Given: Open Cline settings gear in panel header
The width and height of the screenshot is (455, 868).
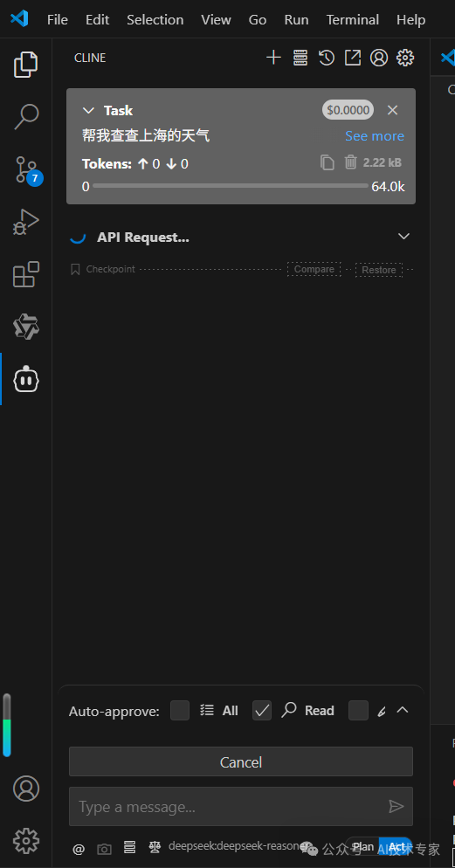Looking at the screenshot, I should [x=405, y=58].
